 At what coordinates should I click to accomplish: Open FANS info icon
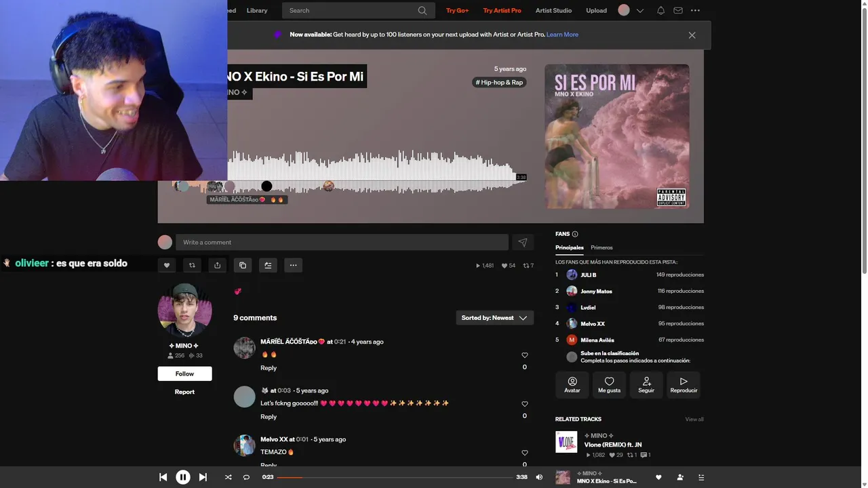575,234
